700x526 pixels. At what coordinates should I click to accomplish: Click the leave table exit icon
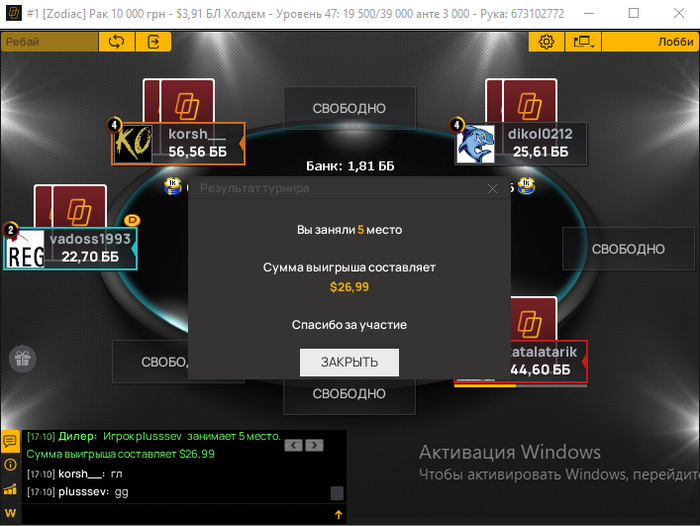[153, 42]
